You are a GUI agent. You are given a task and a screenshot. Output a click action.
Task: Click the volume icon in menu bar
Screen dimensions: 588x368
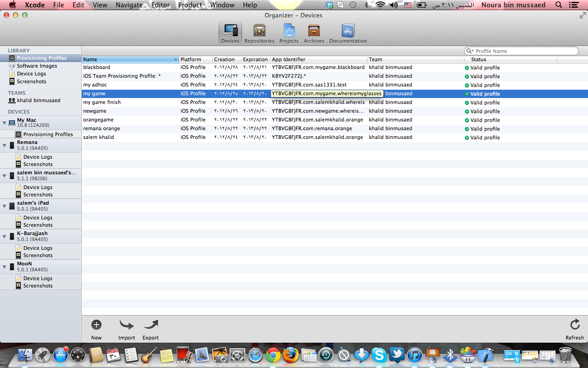pos(394,5)
